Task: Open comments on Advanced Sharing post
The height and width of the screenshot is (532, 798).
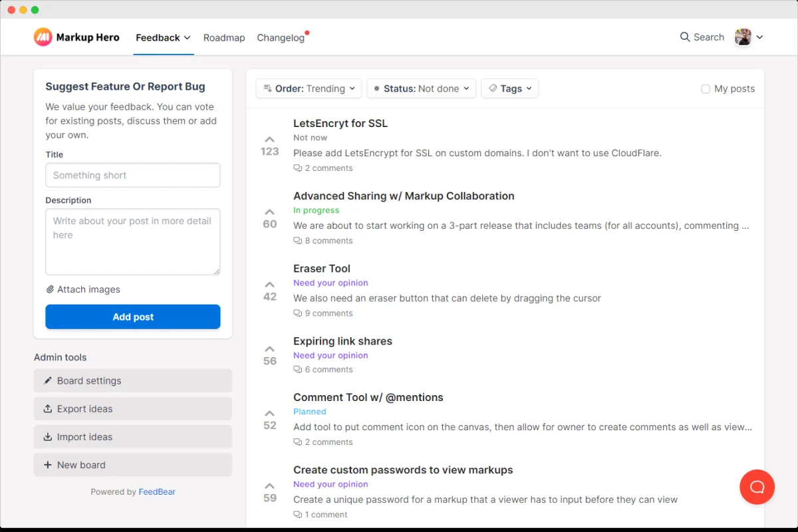Action: click(x=323, y=241)
